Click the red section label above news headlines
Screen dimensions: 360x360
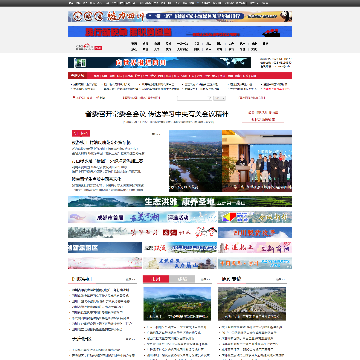tap(81, 133)
